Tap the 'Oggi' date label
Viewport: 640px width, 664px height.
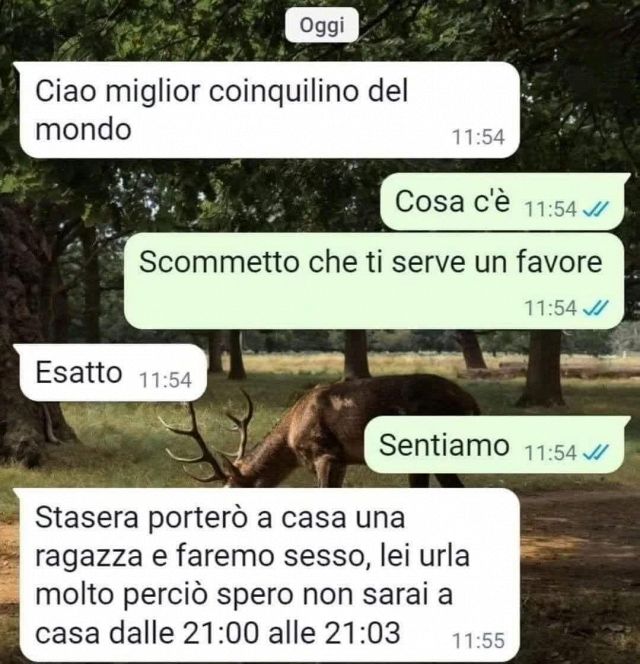pyautogui.click(x=321, y=25)
